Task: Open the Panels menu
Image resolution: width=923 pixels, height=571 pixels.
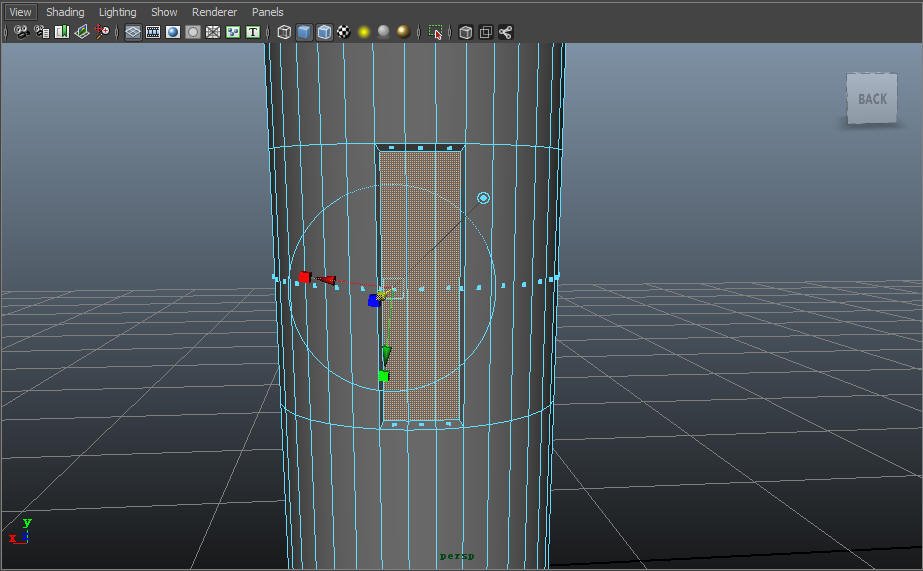Action: [267, 12]
